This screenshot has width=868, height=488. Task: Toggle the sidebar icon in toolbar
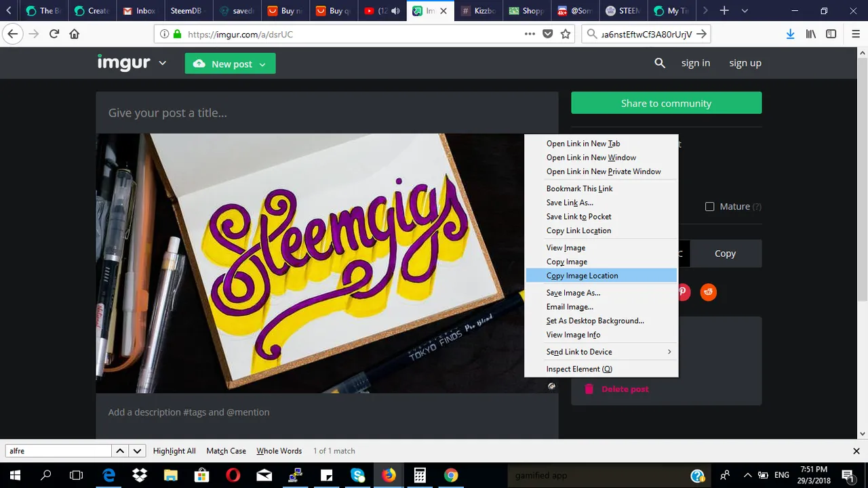pyautogui.click(x=831, y=34)
